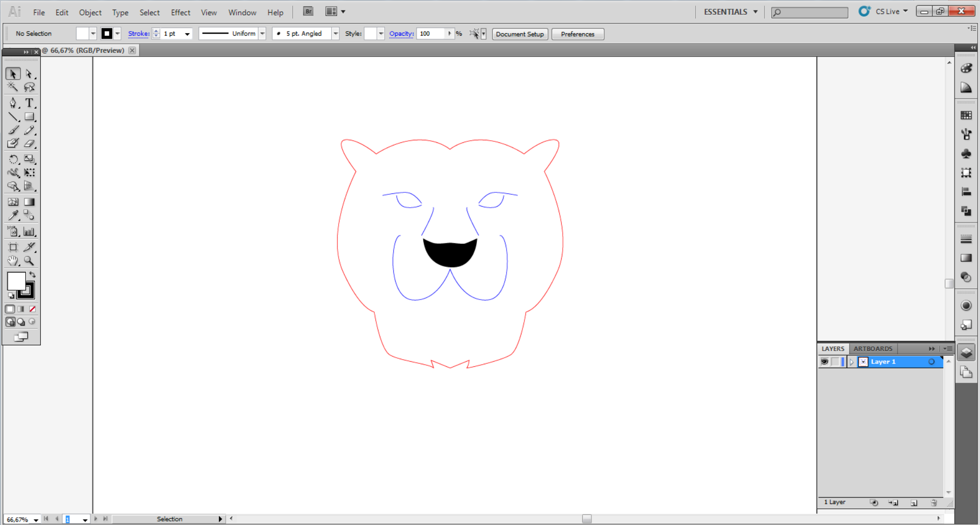
Task: Select the Artboard tool
Action: (x=13, y=247)
